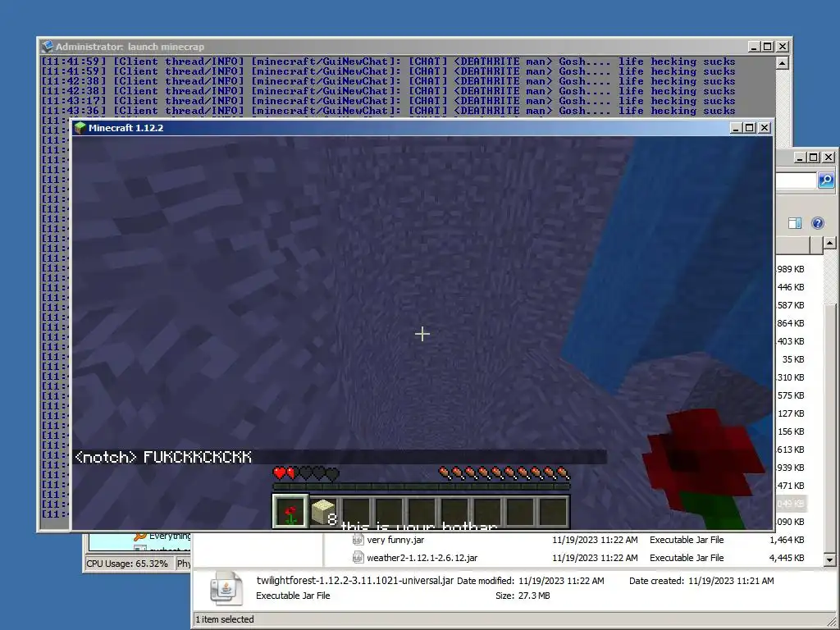Click the Administrator launch minecrap title text

[130, 47]
